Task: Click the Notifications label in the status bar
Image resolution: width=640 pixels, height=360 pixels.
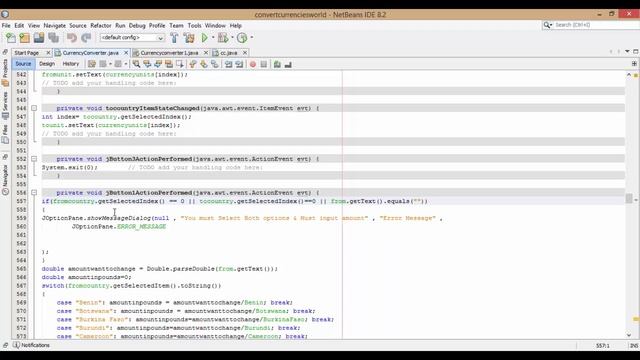Action: tap(36, 345)
